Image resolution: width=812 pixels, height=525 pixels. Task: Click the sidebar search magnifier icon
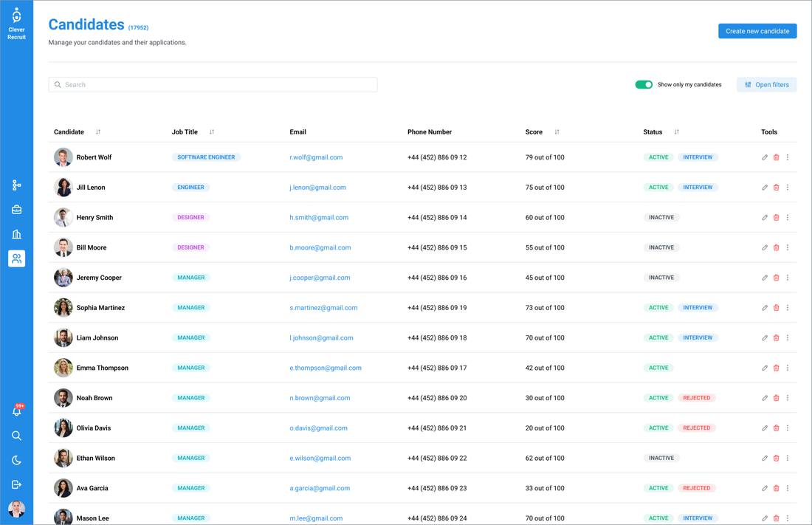(x=16, y=436)
